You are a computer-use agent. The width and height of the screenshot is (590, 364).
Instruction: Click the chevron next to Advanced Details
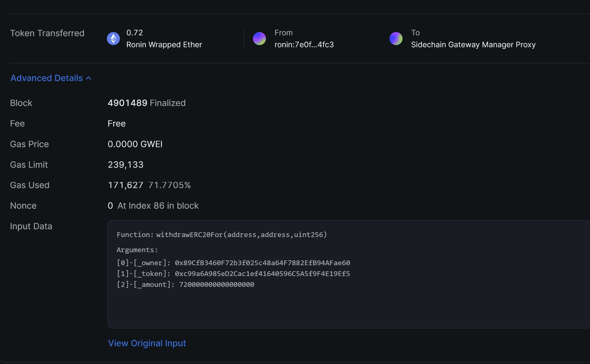88,78
